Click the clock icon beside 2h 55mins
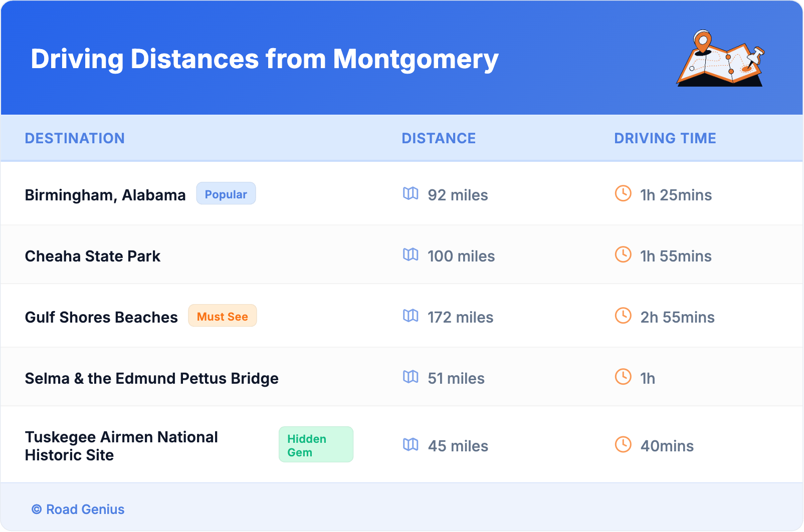The width and height of the screenshot is (804, 532). click(623, 316)
